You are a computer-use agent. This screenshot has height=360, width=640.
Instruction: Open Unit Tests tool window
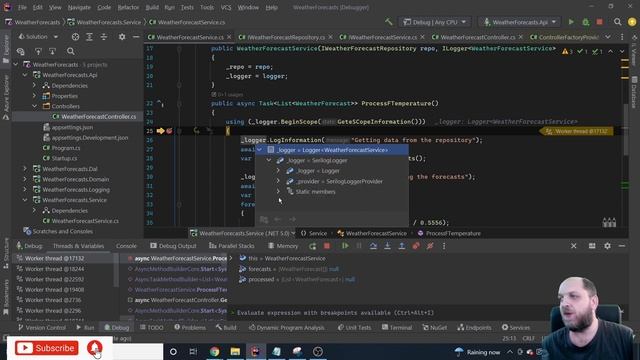pyautogui.click(x=355, y=328)
